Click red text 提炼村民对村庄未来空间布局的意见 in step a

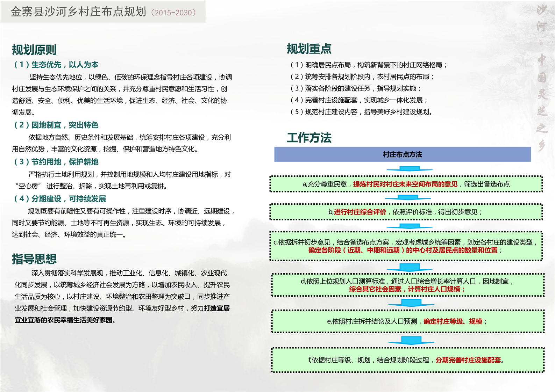[x=405, y=184]
